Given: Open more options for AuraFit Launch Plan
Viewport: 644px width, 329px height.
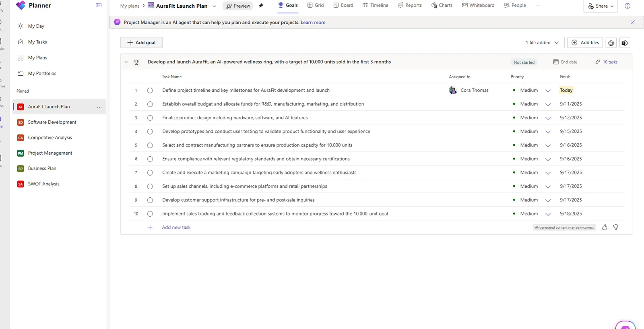Looking at the screenshot, I should [x=99, y=107].
